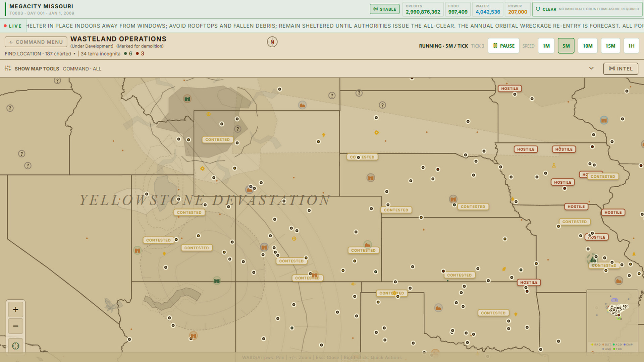Set speed to 1M per tick
The height and width of the screenshot is (362, 644).
coord(546,46)
